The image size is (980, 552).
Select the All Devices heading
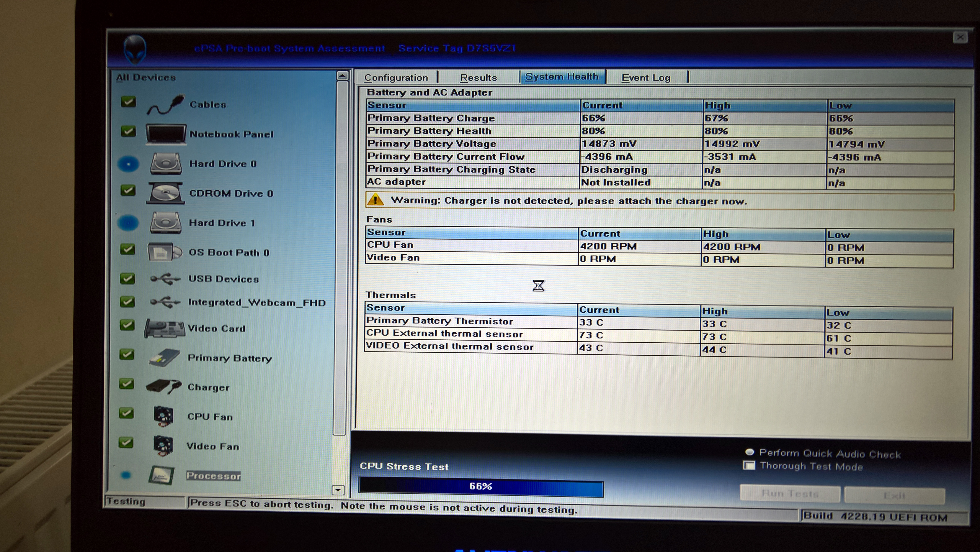coord(146,78)
